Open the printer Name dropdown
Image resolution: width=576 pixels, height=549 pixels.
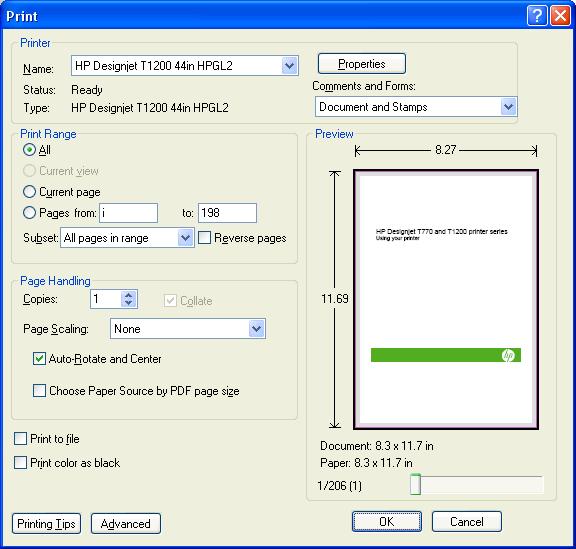(x=290, y=66)
